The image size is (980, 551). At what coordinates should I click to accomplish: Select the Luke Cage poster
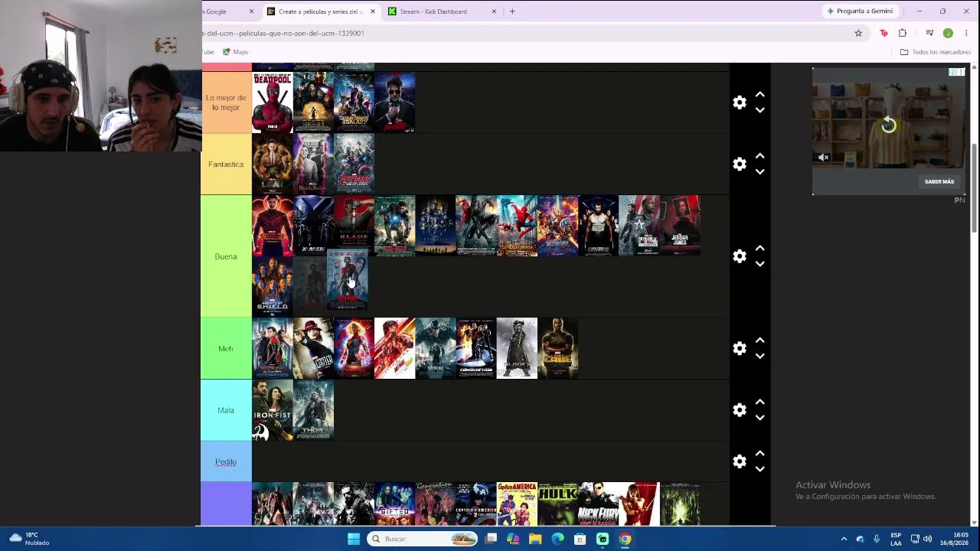click(558, 348)
